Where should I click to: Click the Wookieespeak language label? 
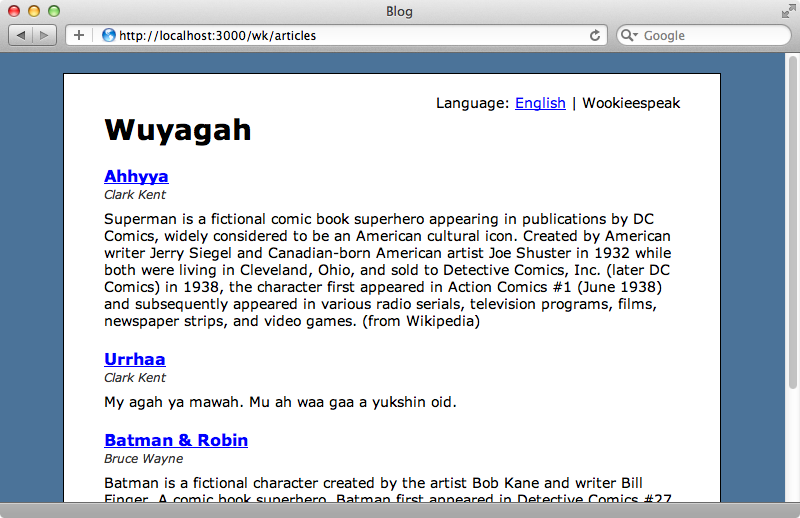(x=631, y=103)
